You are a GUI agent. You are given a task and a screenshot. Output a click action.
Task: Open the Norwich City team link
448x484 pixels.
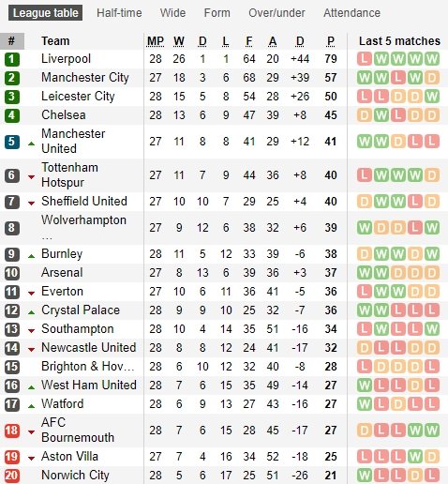(x=75, y=475)
